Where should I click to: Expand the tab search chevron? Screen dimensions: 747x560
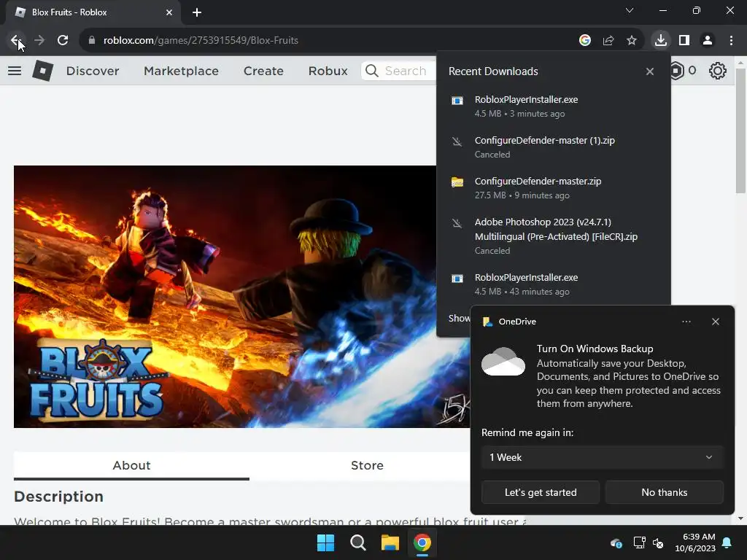[x=630, y=10]
